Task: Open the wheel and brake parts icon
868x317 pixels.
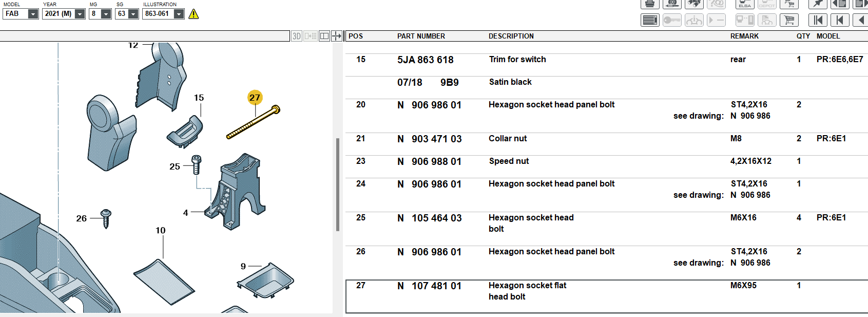Action: click(x=672, y=4)
